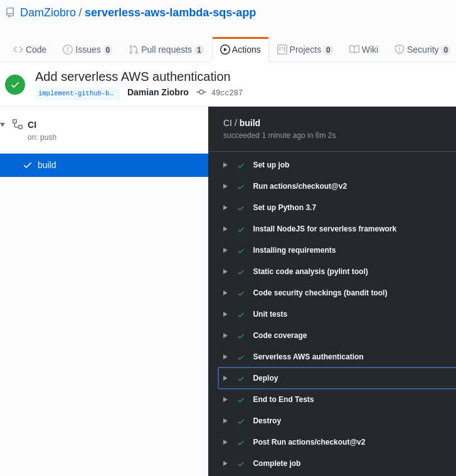The width and height of the screenshot is (456, 476).
Task: Click the "CI / build" log heading
Action: pyautogui.click(x=241, y=123)
